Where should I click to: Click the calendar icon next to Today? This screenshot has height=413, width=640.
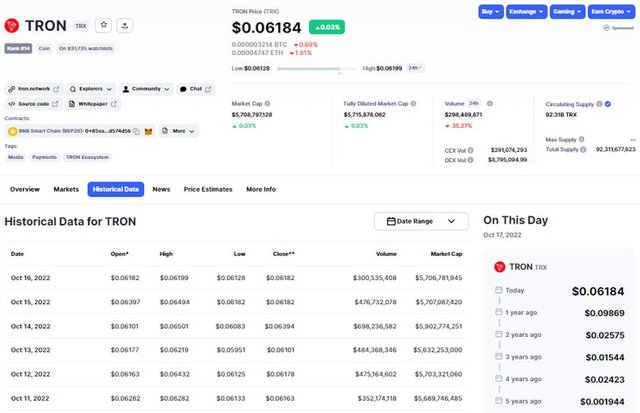coord(498,290)
